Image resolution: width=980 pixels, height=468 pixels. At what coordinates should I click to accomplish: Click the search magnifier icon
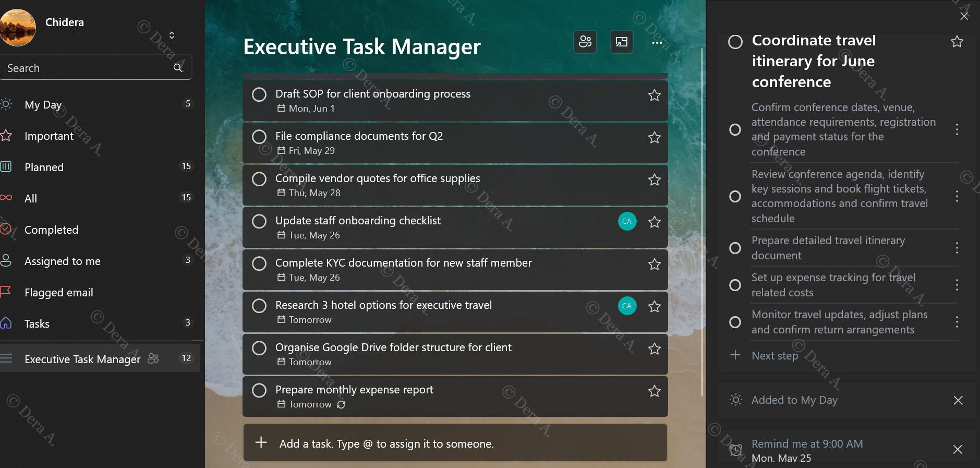pyautogui.click(x=178, y=68)
